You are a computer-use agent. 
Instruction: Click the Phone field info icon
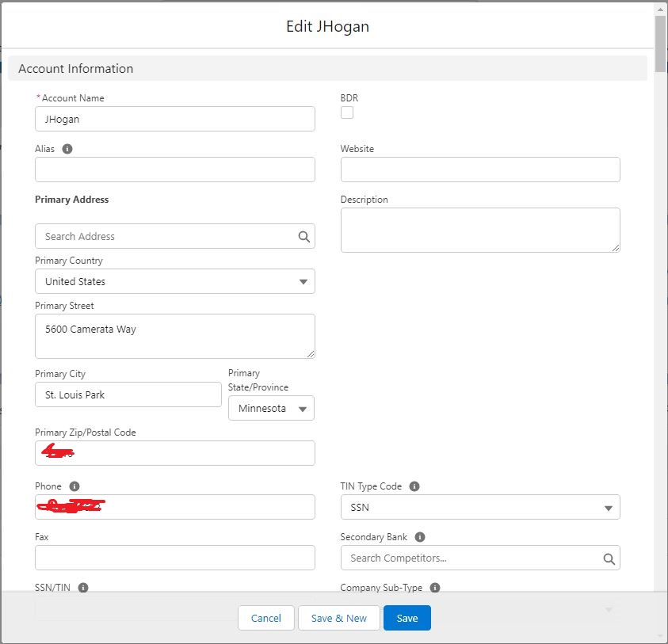[x=74, y=486]
